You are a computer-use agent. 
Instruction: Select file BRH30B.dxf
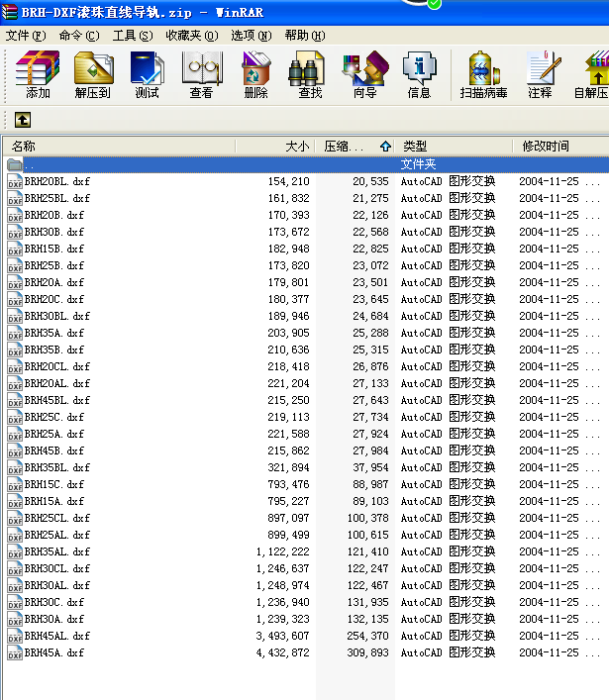click(x=54, y=232)
